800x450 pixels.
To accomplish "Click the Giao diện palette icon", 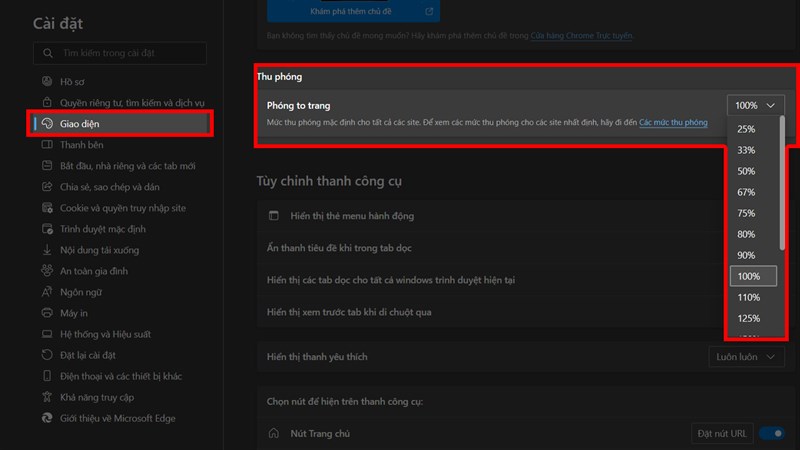I will (x=47, y=123).
